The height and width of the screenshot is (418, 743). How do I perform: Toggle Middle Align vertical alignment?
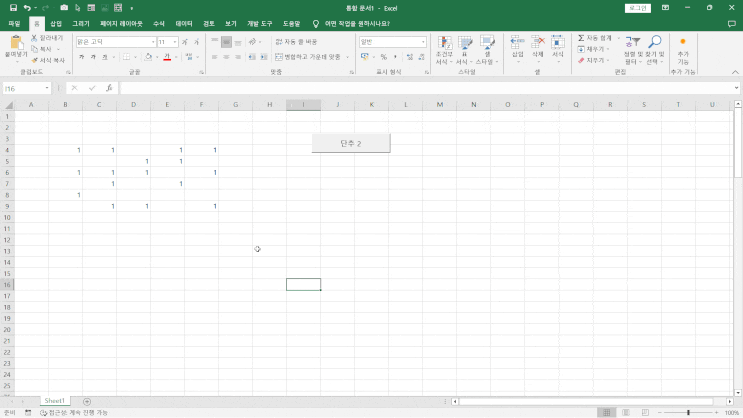(x=226, y=42)
